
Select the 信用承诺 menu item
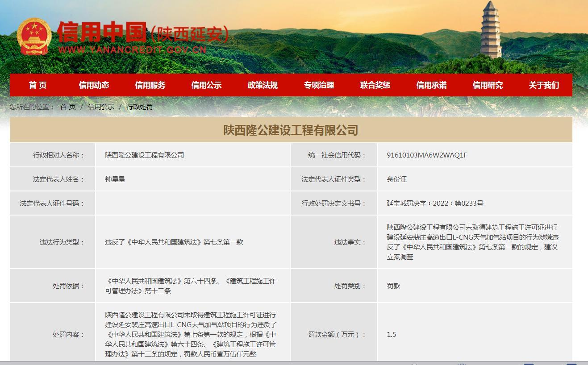tap(431, 85)
